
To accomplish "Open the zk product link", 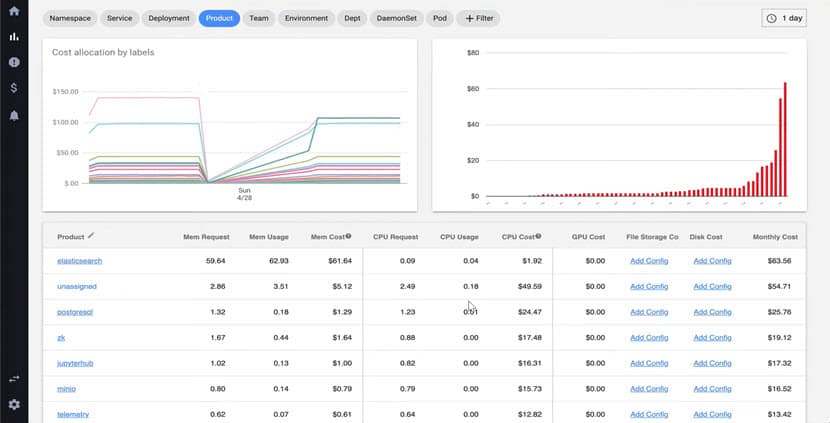I will click(61, 338).
